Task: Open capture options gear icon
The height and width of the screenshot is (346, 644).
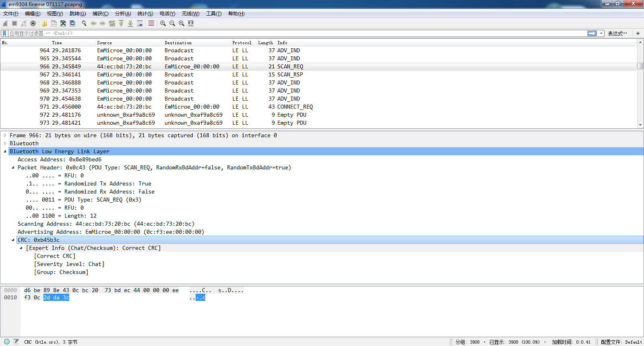Action: pyautogui.click(x=33, y=23)
